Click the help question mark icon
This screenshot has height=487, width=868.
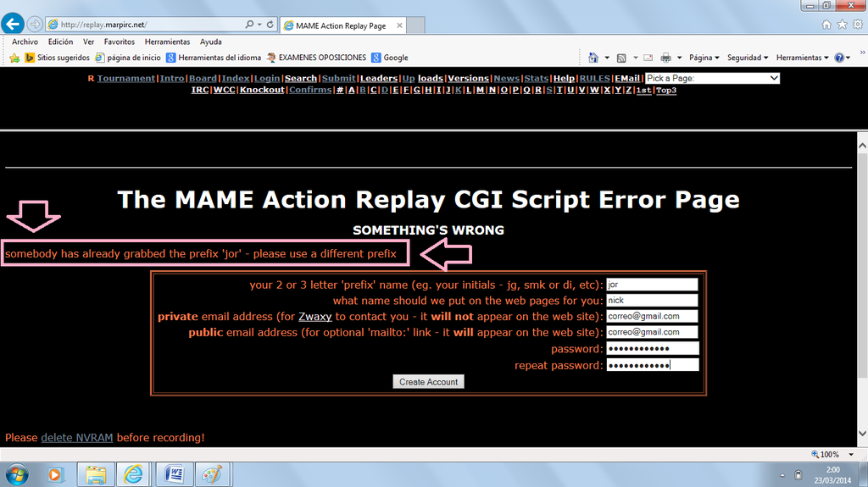pos(840,58)
